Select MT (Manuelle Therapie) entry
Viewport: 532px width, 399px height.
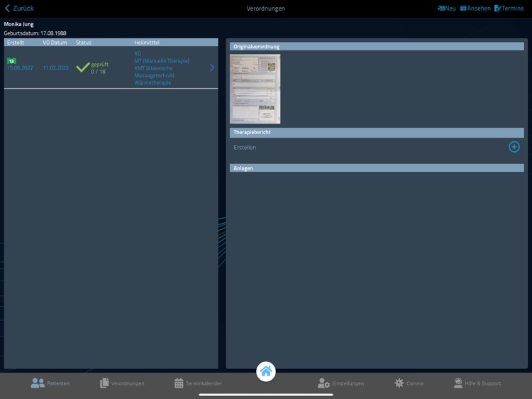point(162,61)
